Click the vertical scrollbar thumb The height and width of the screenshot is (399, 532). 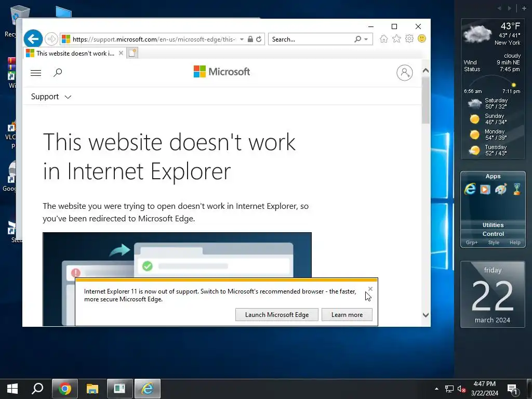425,100
